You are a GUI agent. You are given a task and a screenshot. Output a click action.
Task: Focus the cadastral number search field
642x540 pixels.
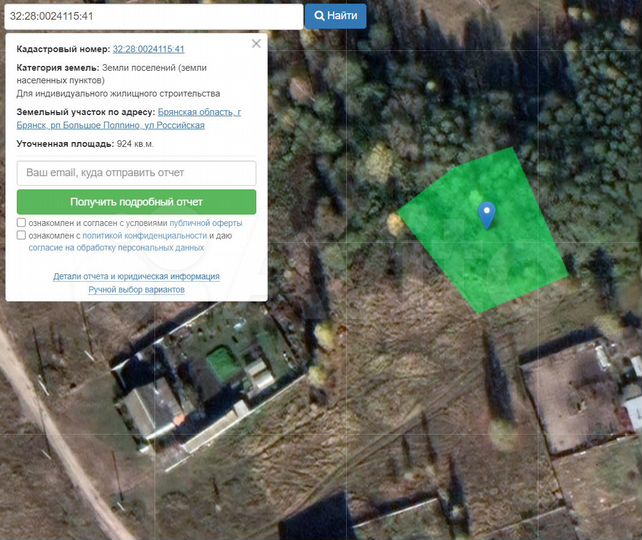[151, 17]
